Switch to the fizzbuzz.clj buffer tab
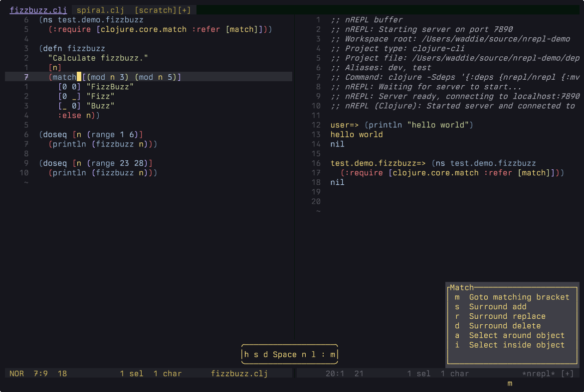This screenshot has width=584, height=392. [38, 10]
